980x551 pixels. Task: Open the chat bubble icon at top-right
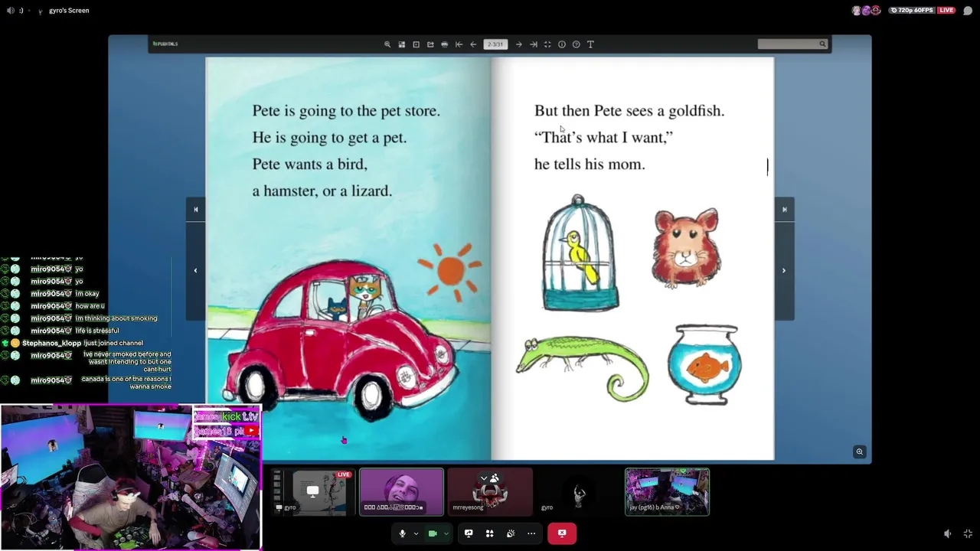tap(968, 11)
